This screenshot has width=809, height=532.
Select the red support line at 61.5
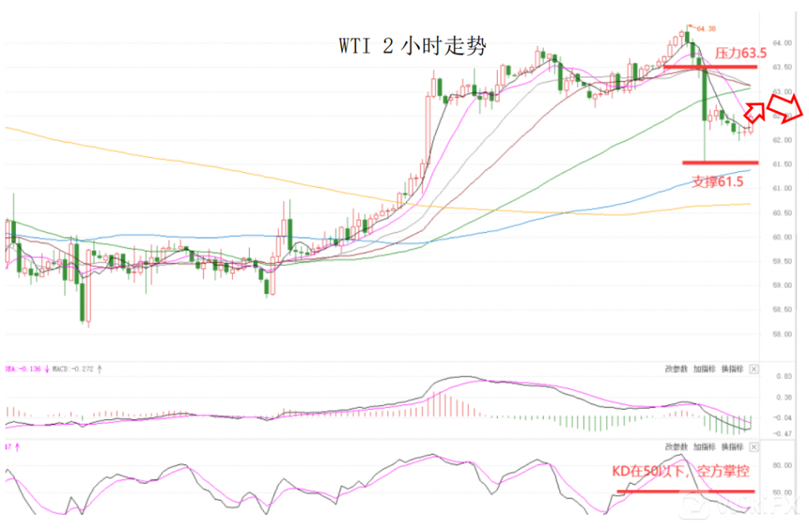[x=720, y=163]
